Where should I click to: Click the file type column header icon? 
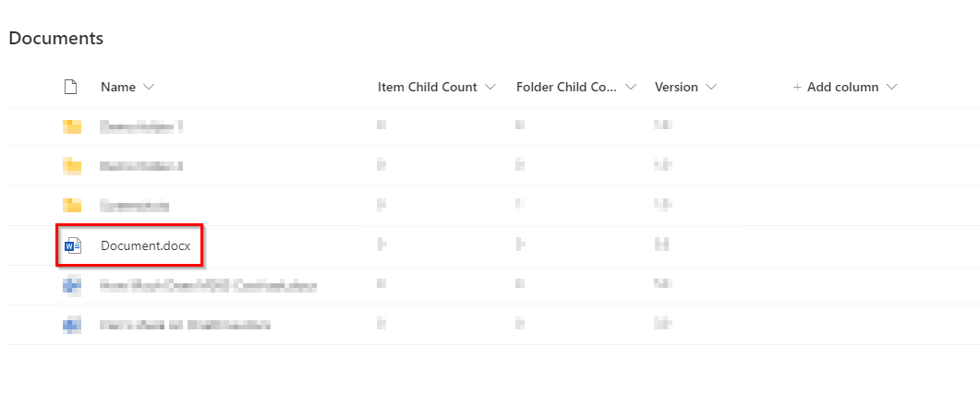coord(69,87)
